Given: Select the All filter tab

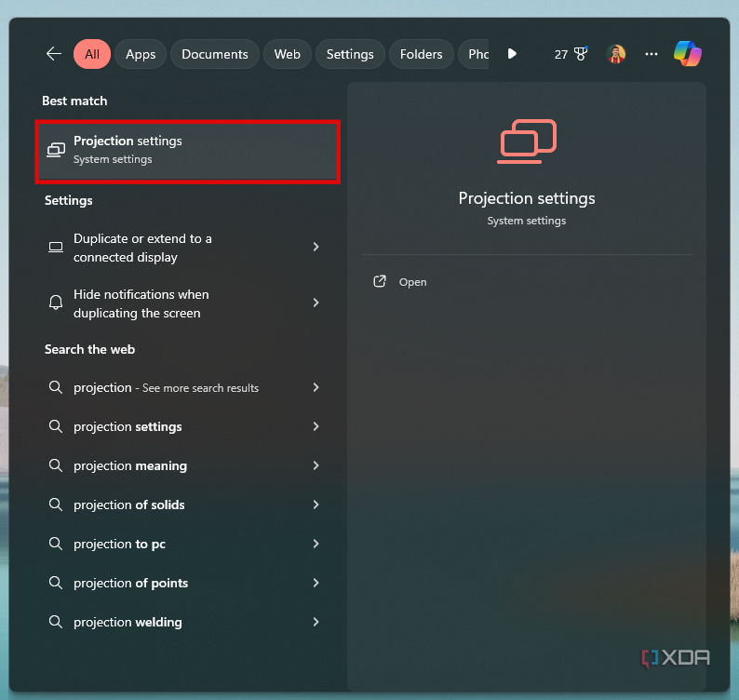Looking at the screenshot, I should [x=92, y=54].
